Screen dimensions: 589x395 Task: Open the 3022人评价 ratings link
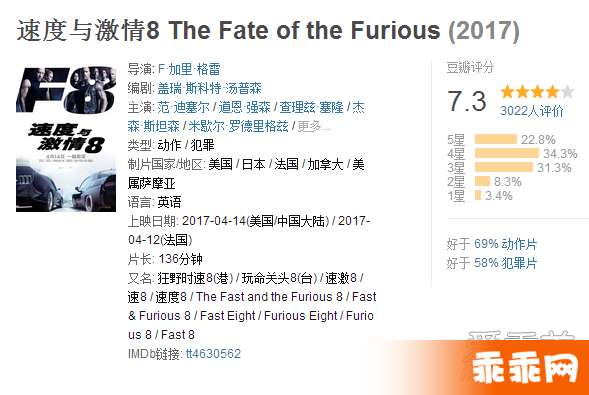coord(532,111)
